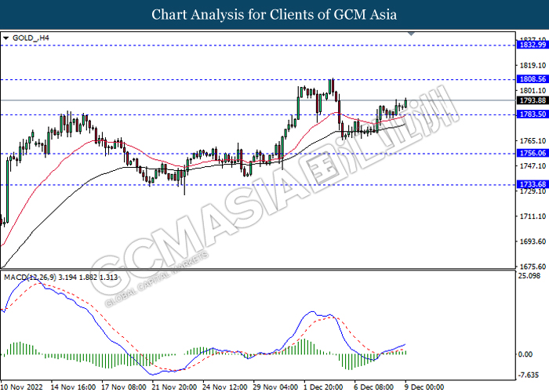
Task: Open the GOLD_,H4 symbol dropdown arrow
Action: pos(5,38)
